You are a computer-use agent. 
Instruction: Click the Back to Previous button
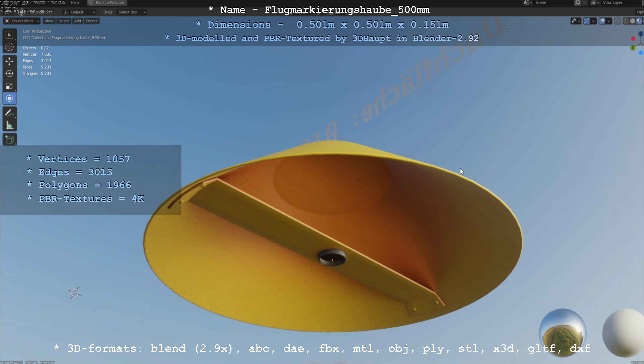[x=107, y=2]
